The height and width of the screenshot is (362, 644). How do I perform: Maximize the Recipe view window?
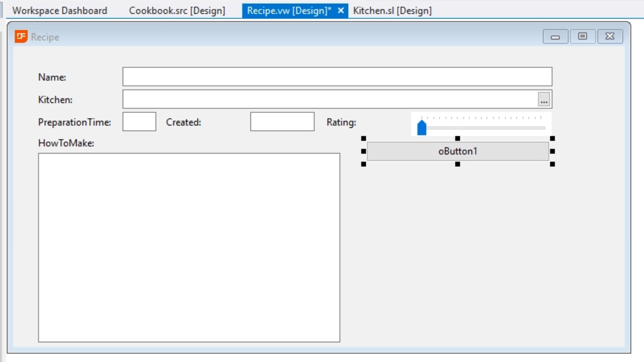click(x=583, y=36)
